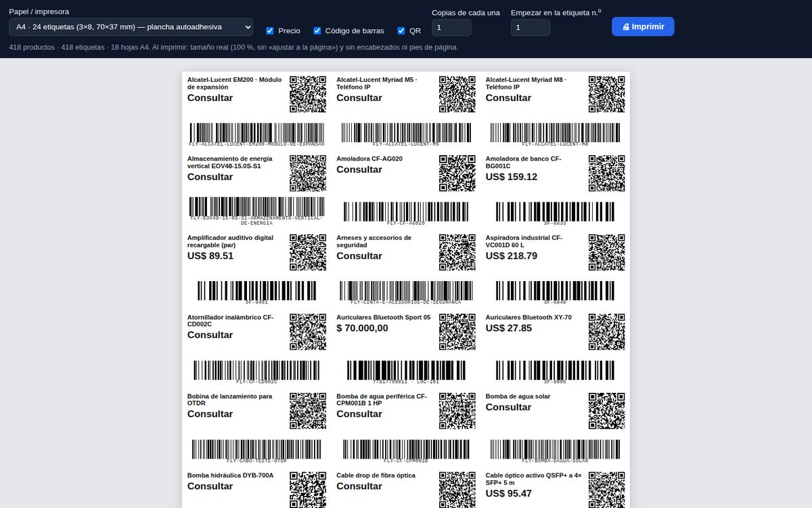
Task: Click barcode FLY-ALCATEL-LUCENT-M5
Action: pos(406,134)
